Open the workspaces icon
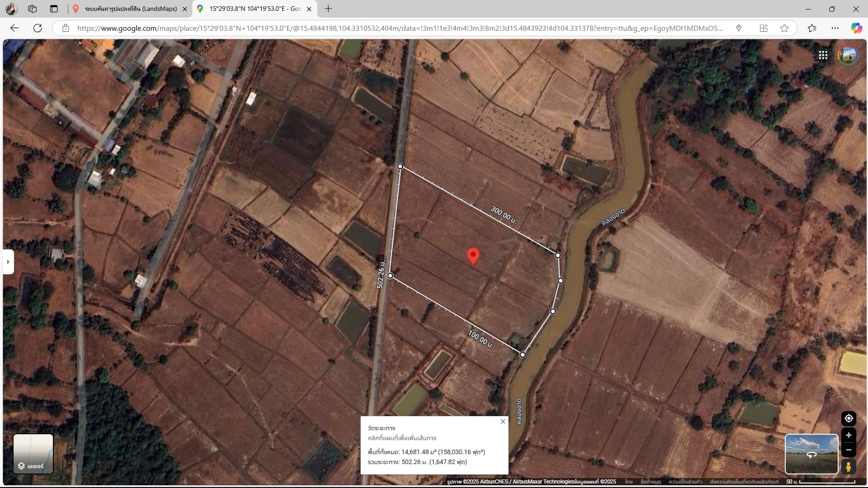868x488 pixels. pos(32,9)
